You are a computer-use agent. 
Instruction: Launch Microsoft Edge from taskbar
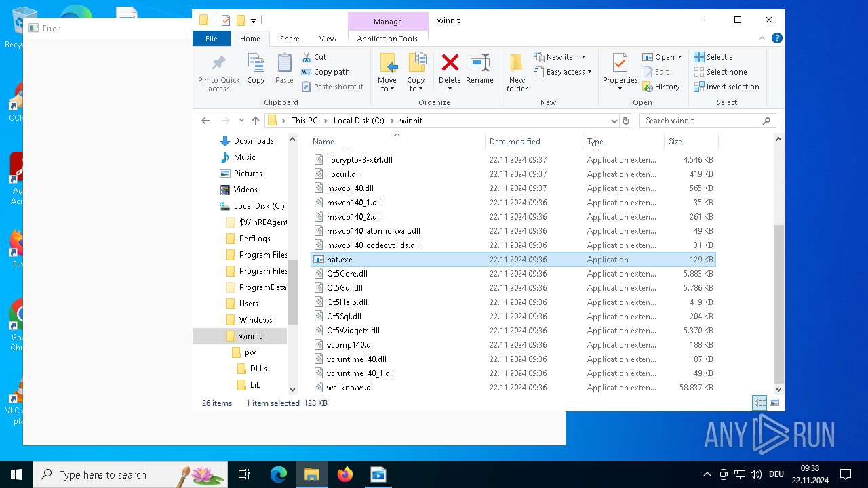click(x=279, y=474)
